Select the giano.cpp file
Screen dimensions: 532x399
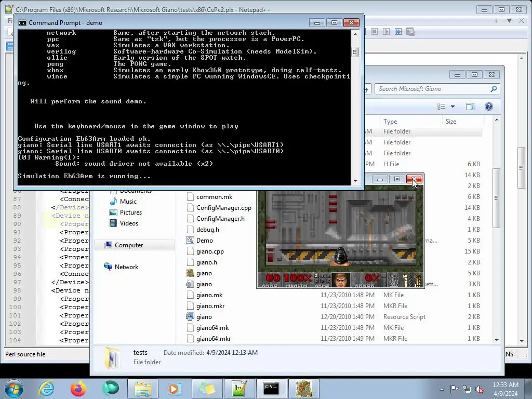pyautogui.click(x=210, y=251)
